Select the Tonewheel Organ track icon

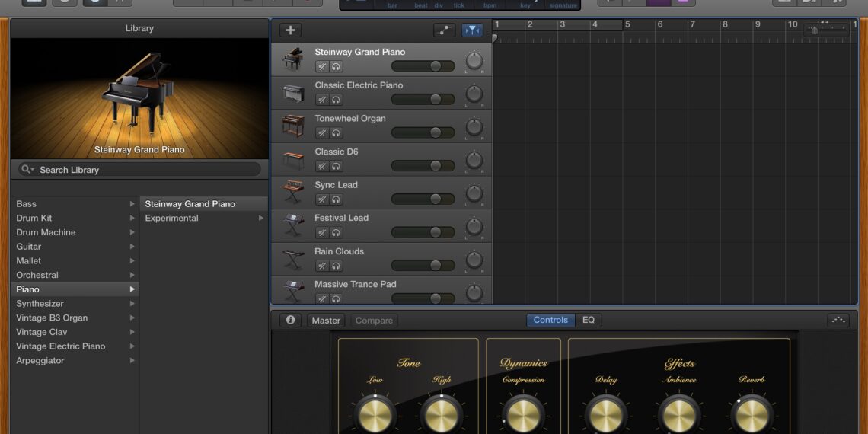[293, 126]
